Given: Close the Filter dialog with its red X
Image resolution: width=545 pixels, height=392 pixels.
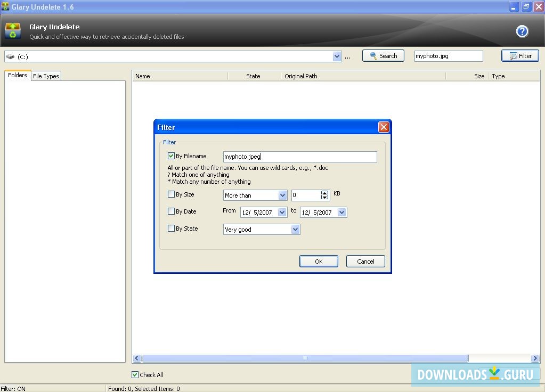Looking at the screenshot, I should (x=383, y=127).
